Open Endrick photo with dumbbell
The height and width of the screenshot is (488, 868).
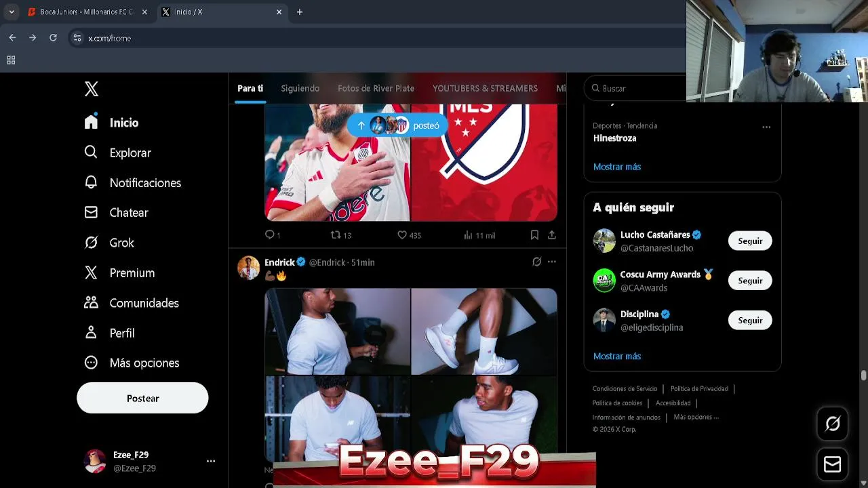tap(337, 331)
